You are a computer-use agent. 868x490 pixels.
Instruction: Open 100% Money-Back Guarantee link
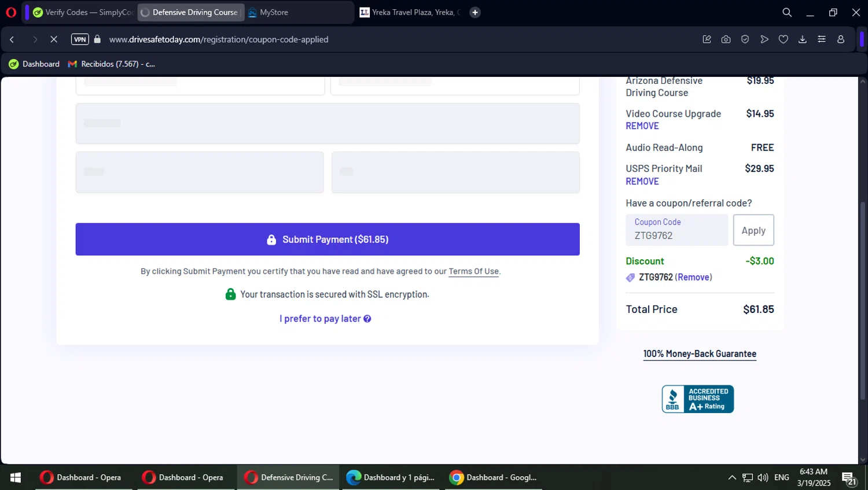coord(700,354)
